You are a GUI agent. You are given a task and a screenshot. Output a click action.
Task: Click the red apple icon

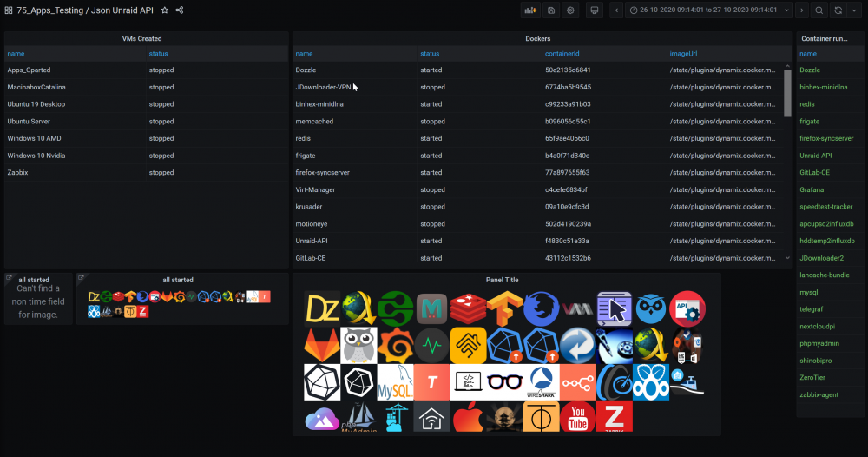click(468, 417)
